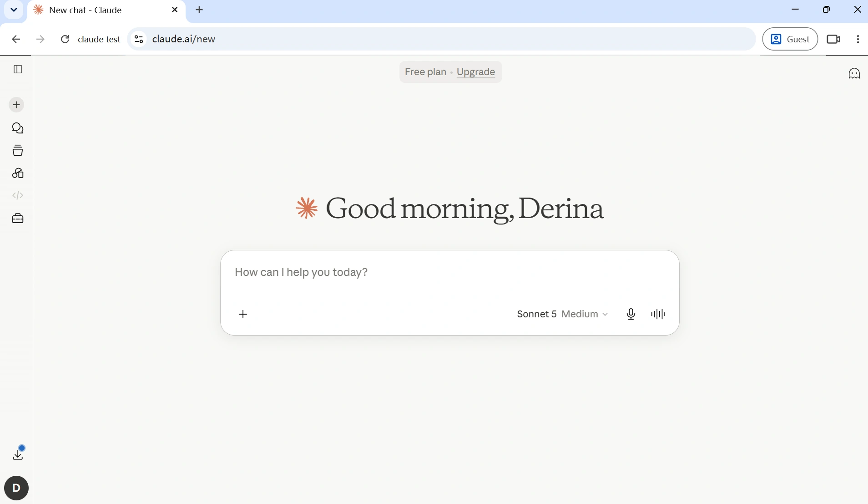Click the Guest profile button
Screen dimensions: 868x504
(x=790, y=39)
